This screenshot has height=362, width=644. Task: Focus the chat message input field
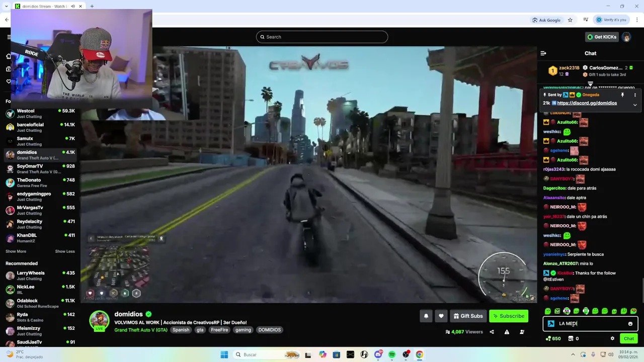pos(590,324)
